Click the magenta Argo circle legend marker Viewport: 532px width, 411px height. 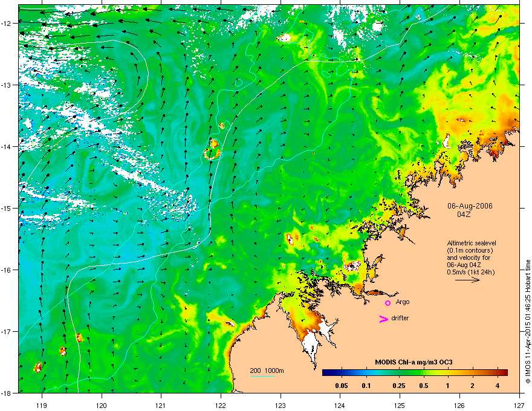click(x=388, y=303)
